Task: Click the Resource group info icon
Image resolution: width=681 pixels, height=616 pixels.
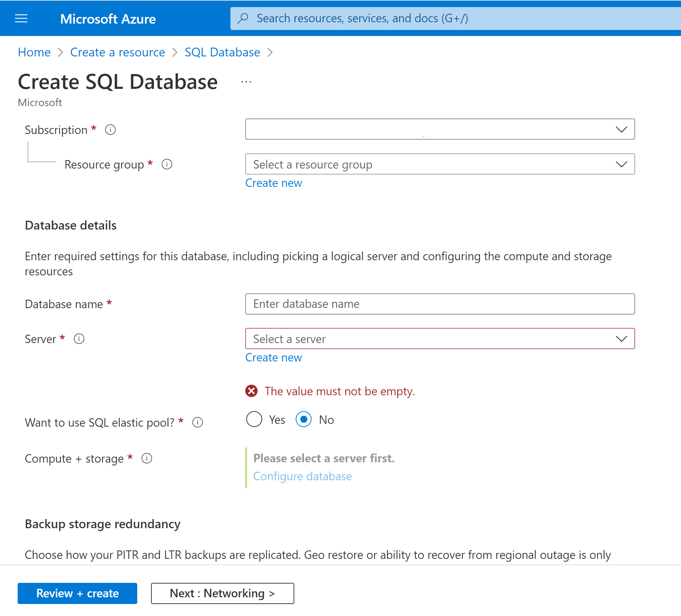Action: click(167, 164)
